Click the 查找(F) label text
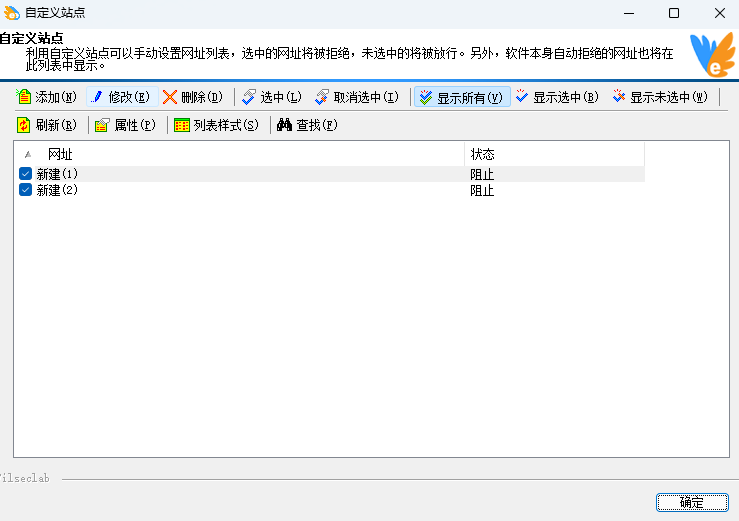 click(x=317, y=125)
